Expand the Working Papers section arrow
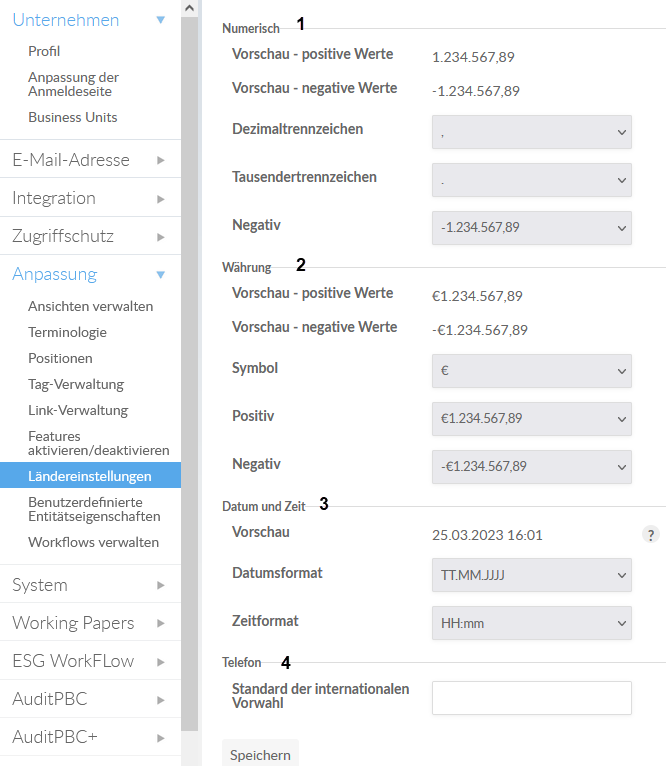Viewport: 666px width, 766px height. 160,623
